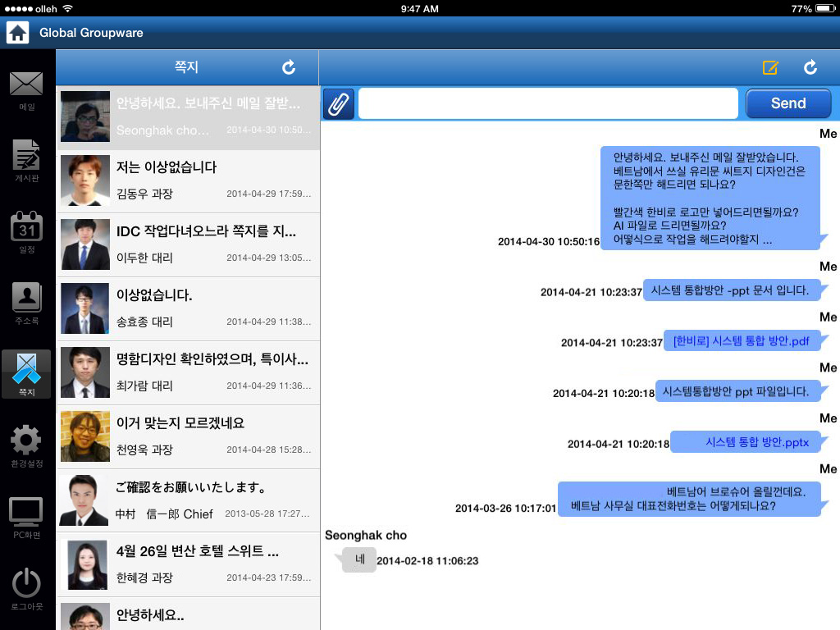Select the 네 reply bubble
Viewport: 840px width, 630px height.
tap(359, 559)
